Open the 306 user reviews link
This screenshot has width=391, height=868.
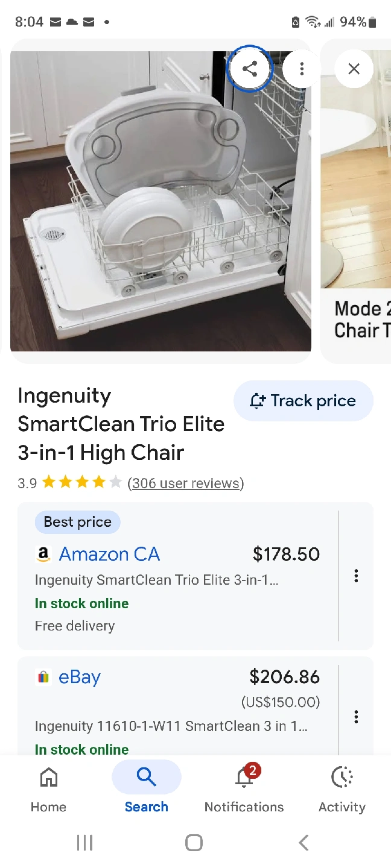185,483
